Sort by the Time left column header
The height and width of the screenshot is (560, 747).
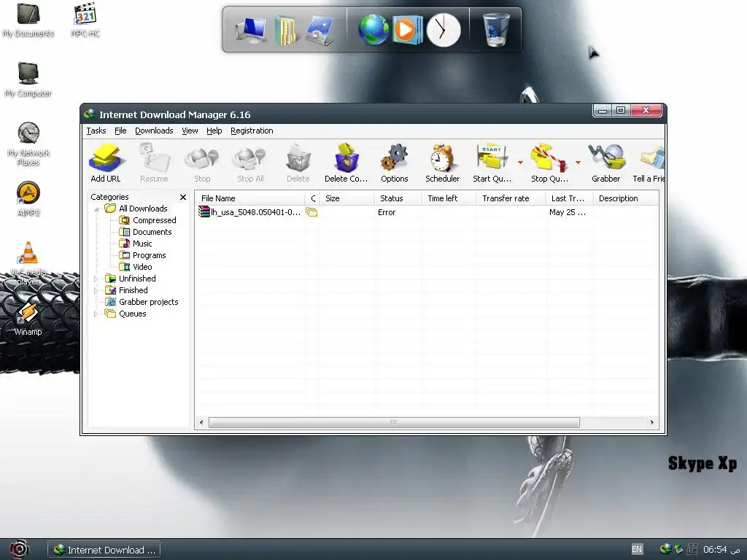(449, 198)
